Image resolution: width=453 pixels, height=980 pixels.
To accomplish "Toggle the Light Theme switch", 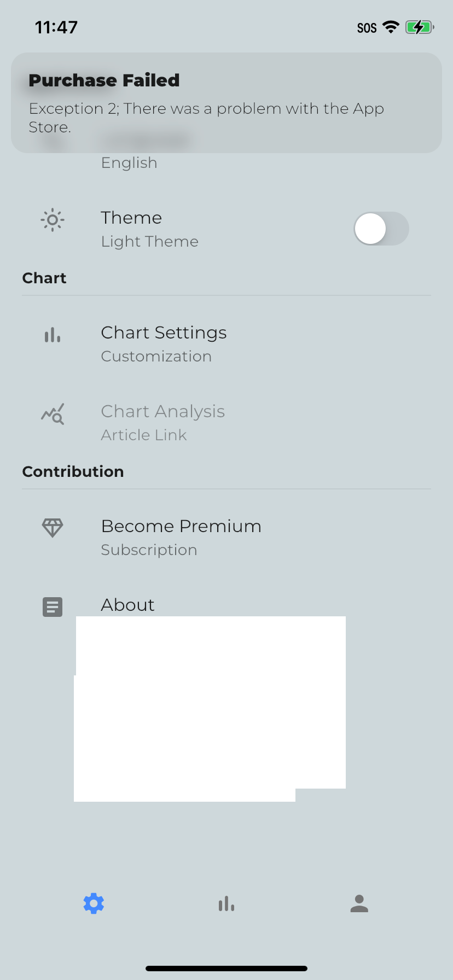I will point(381,229).
